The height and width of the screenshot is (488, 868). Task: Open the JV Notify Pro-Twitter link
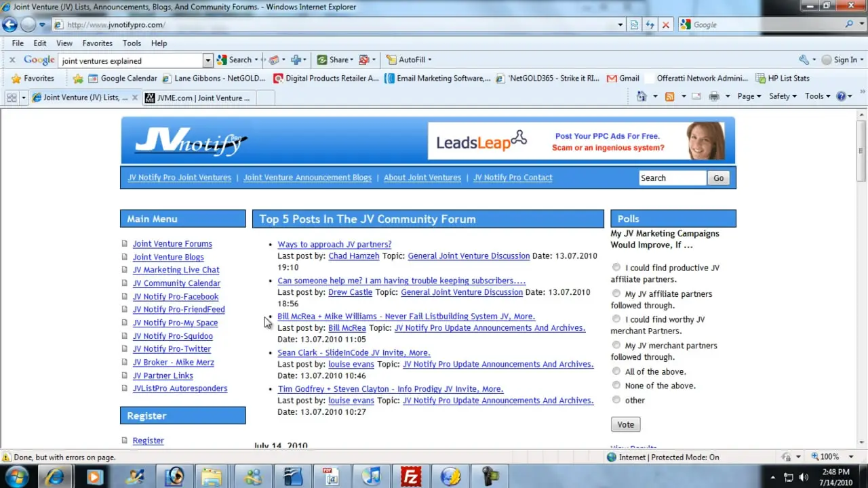(172, 349)
